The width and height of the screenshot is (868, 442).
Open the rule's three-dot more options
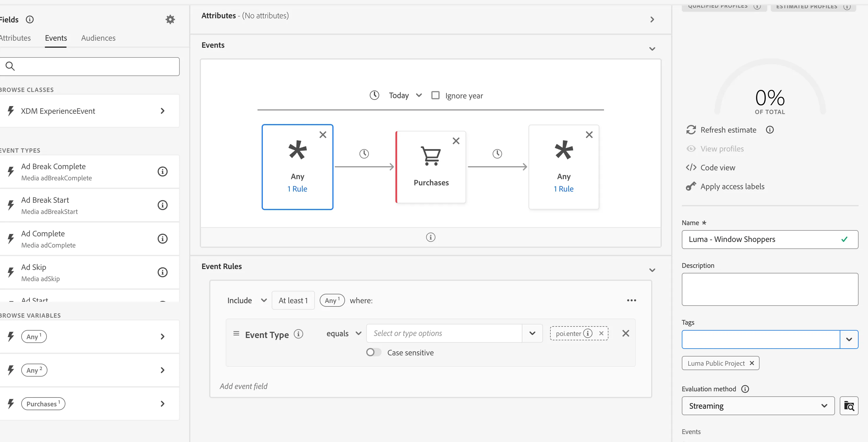point(631,300)
